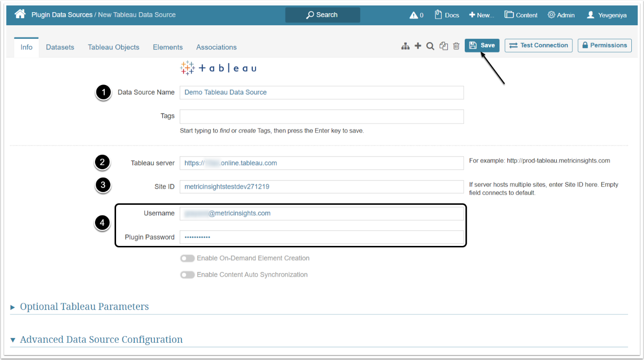Viewport: 644px width, 360px height.
Task: Delete the data source via trash icon
Action: [x=456, y=46]
